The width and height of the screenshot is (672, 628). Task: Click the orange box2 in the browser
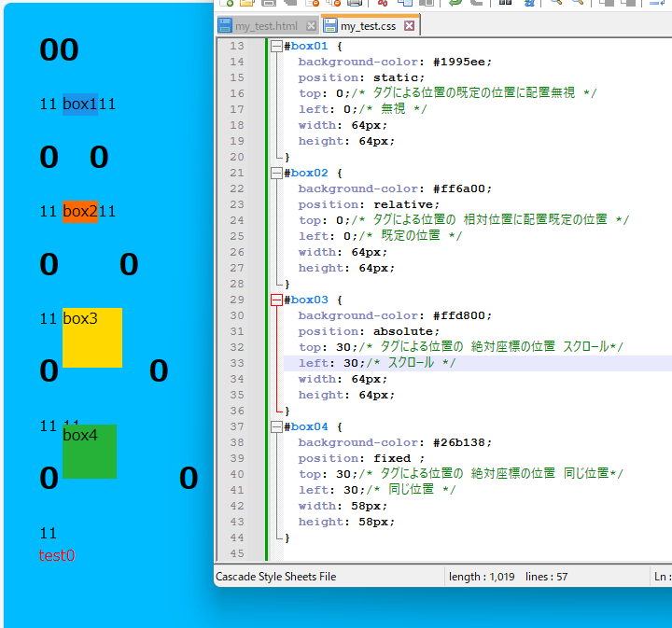pyautogui.click(x=80, y=212)
